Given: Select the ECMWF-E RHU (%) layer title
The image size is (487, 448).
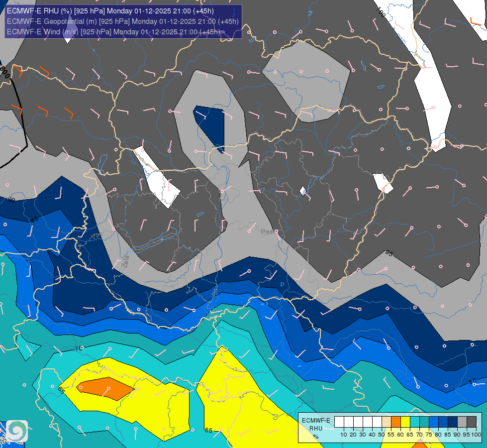Looking at the screenshot, I should coord(110,11).
